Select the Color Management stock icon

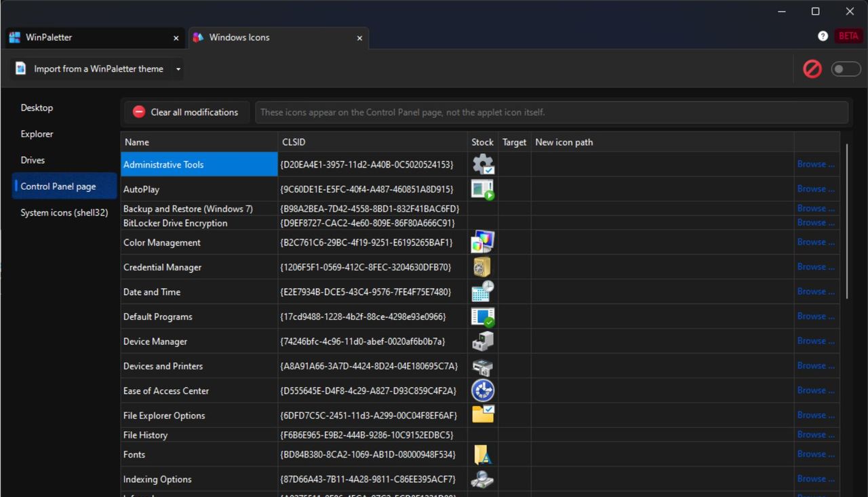pyautogui.click(x=482, y=241)
